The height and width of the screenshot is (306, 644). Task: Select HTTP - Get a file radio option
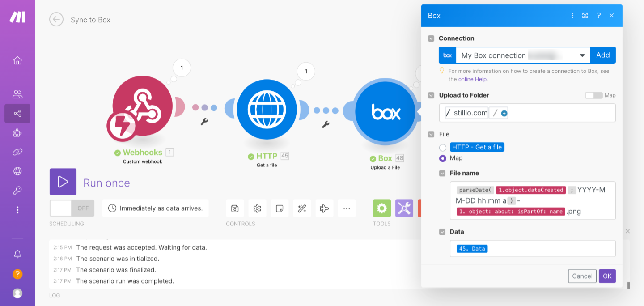click(443, 148)
